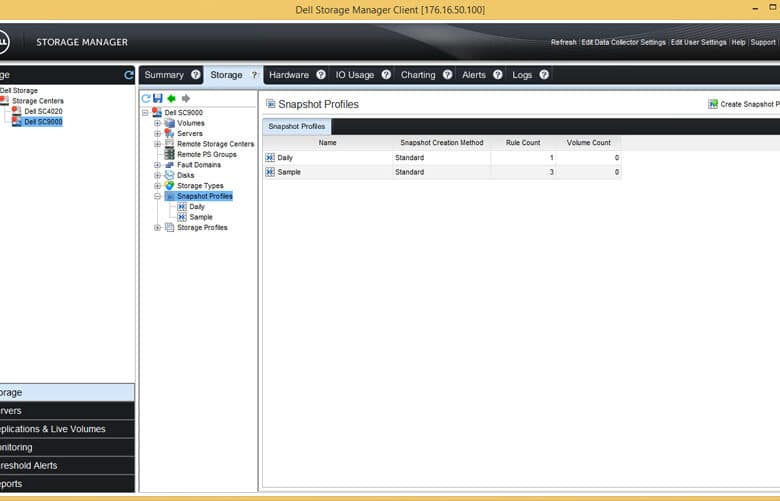The width and height of the screenshot is (780, 501).
Task: Switch to the Alerts tab
Action: click(474, 75)
